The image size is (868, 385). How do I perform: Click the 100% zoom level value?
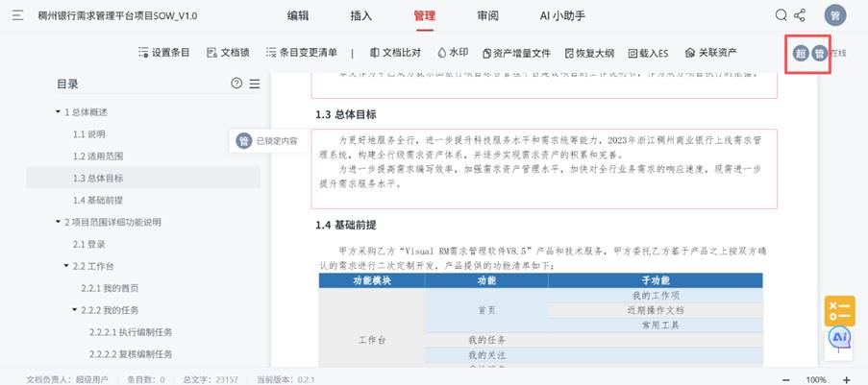[816, 379]
